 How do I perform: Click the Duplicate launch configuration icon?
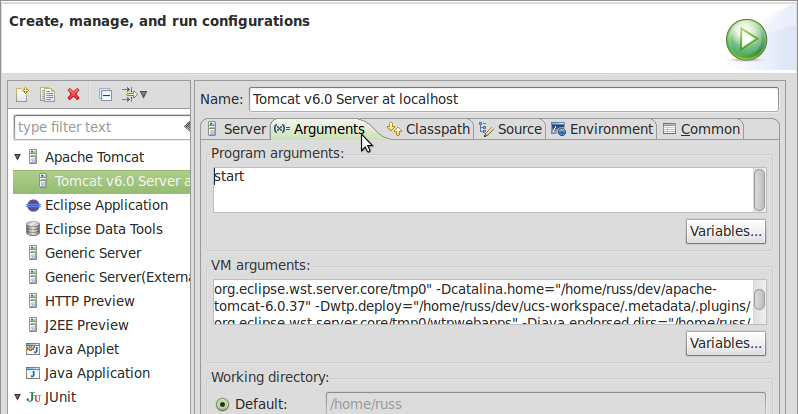[47, 95]
